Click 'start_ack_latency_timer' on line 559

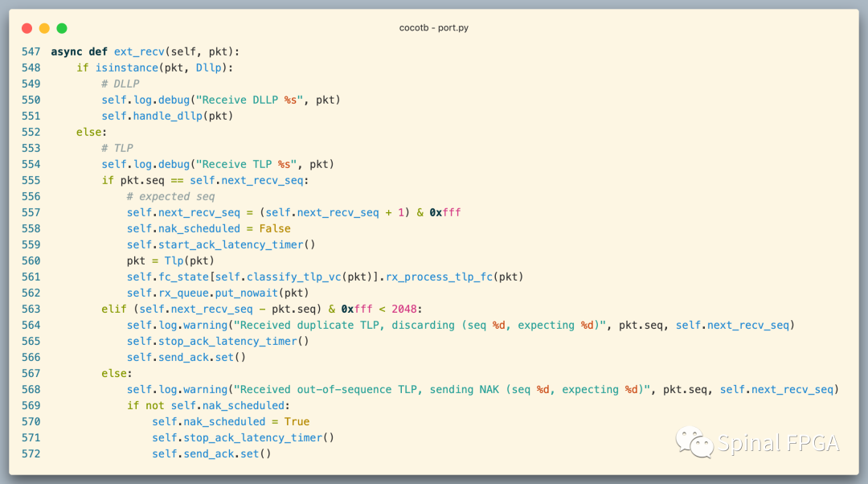click(x=231, y=244)
